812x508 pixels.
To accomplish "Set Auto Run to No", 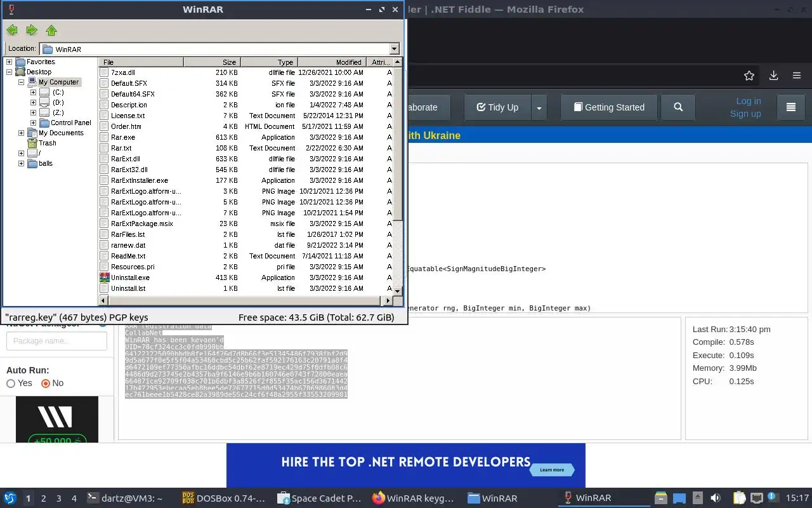I will coord(45,384).
